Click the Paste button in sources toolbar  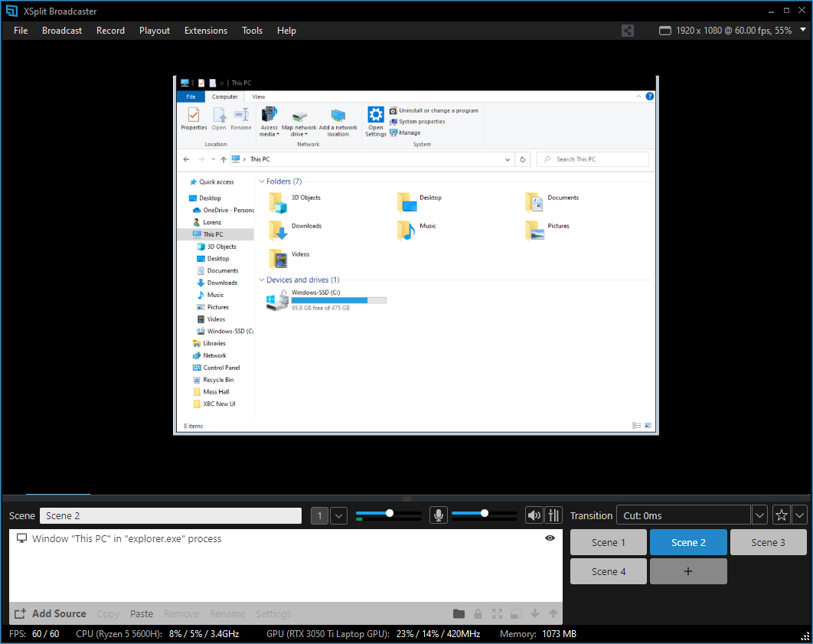142,614
